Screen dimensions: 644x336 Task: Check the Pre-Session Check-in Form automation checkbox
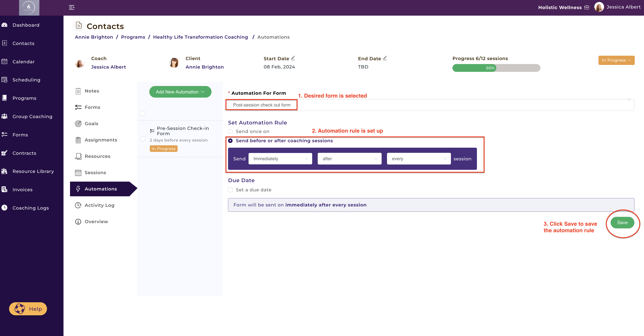click(x=143, y=138)
